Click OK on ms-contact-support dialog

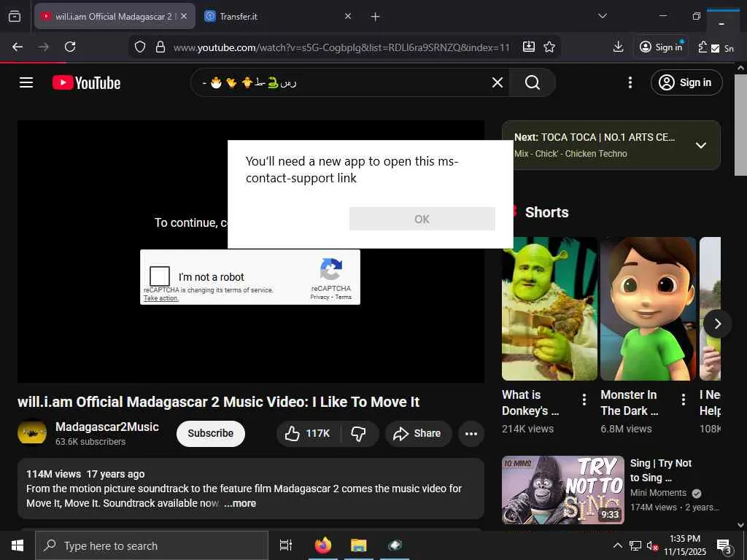[x=422, y=219]
